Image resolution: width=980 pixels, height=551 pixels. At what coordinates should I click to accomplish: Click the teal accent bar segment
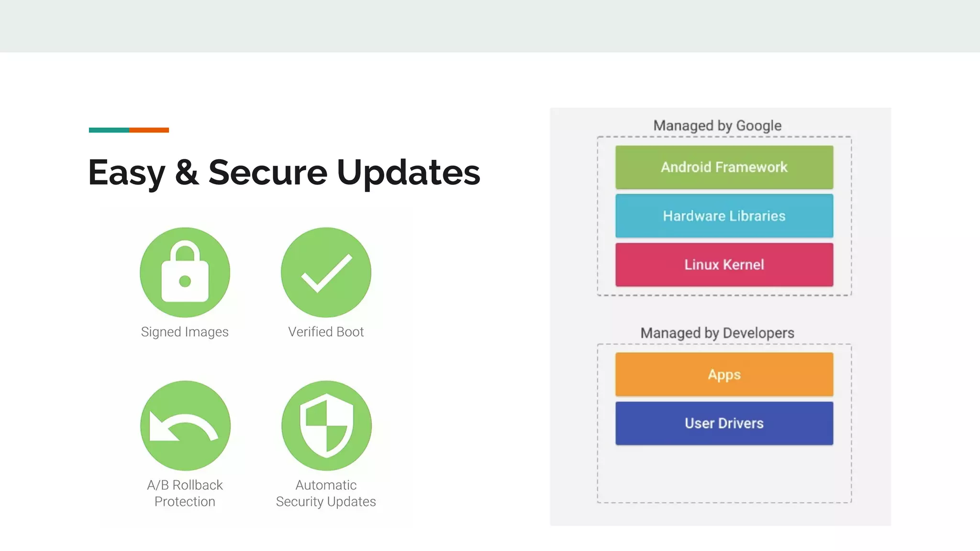pyautogui.click(x=109, y=130)
